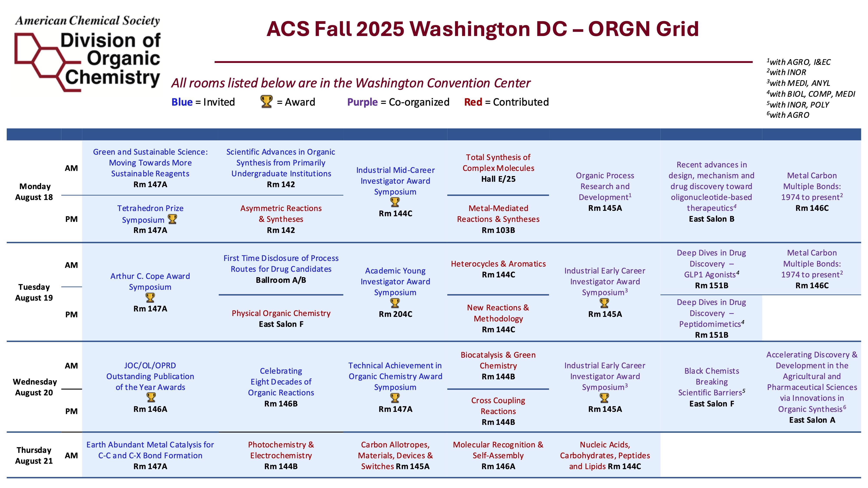Click the Arthur C. Cope Award trophy
The height and width of the screenshot is (488, 868).
click(150, 298)
